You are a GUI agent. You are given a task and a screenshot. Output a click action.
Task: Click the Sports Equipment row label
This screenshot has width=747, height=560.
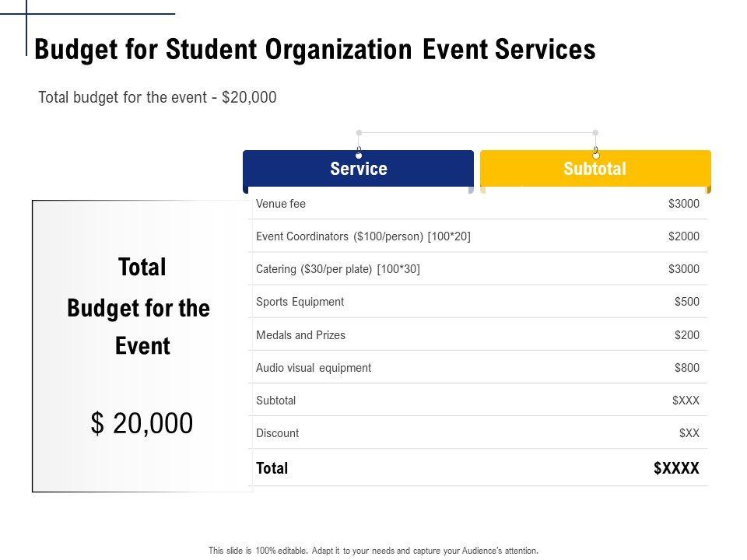300,302
